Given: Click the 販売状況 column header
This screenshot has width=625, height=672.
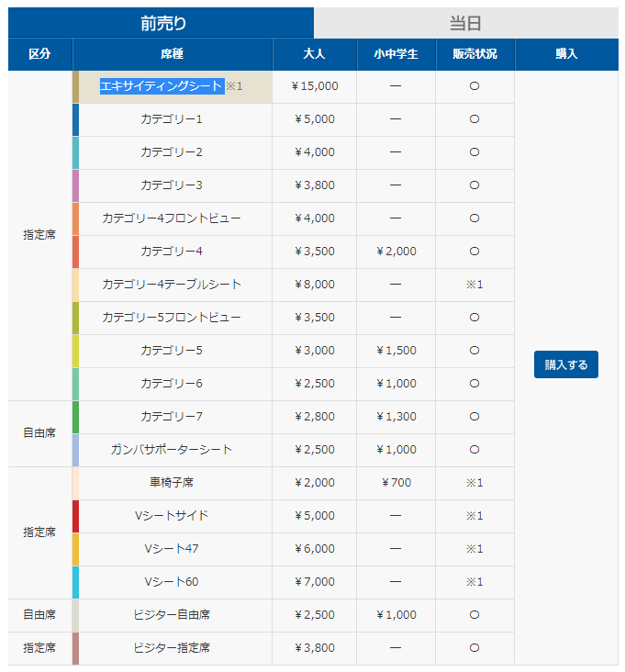Looking at the screenshot, I should pyautogui.click(x=474, y=54).
